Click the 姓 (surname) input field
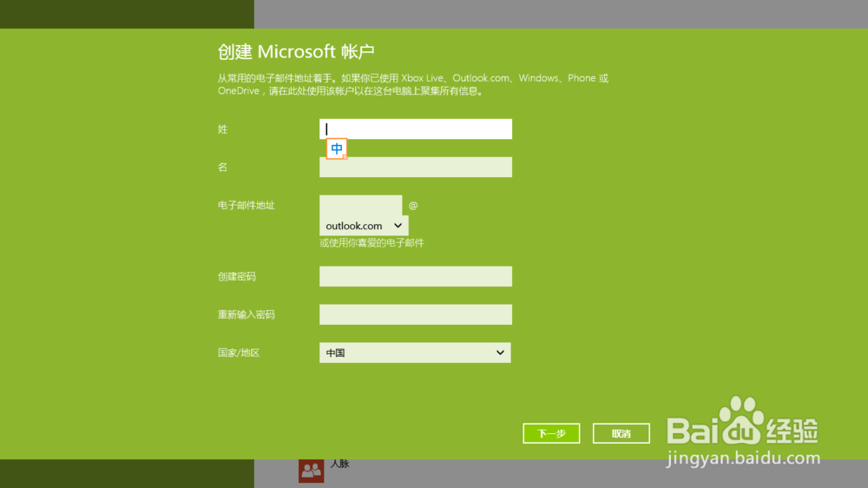 click(x=415, y=129)
